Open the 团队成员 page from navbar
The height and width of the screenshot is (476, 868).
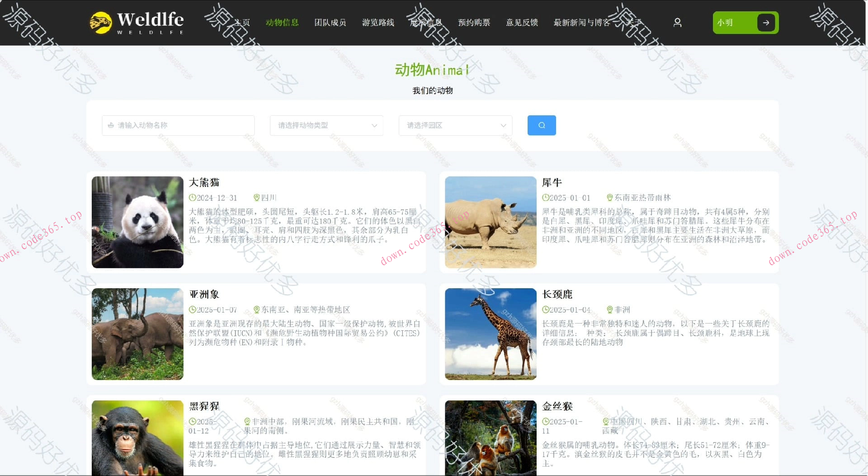(x=330, y=22)
